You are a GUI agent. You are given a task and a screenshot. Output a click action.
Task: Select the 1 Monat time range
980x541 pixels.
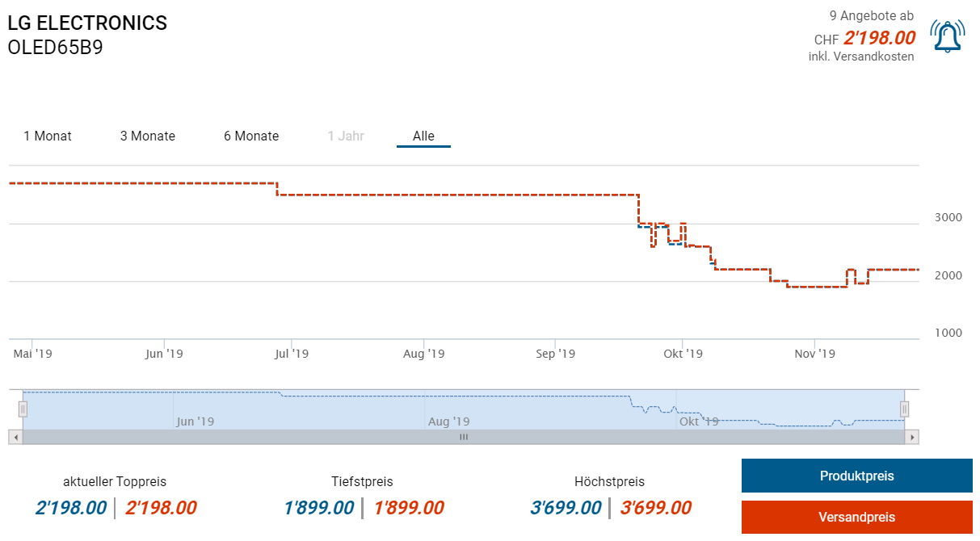pyautogui.click(x=48, y=136)
